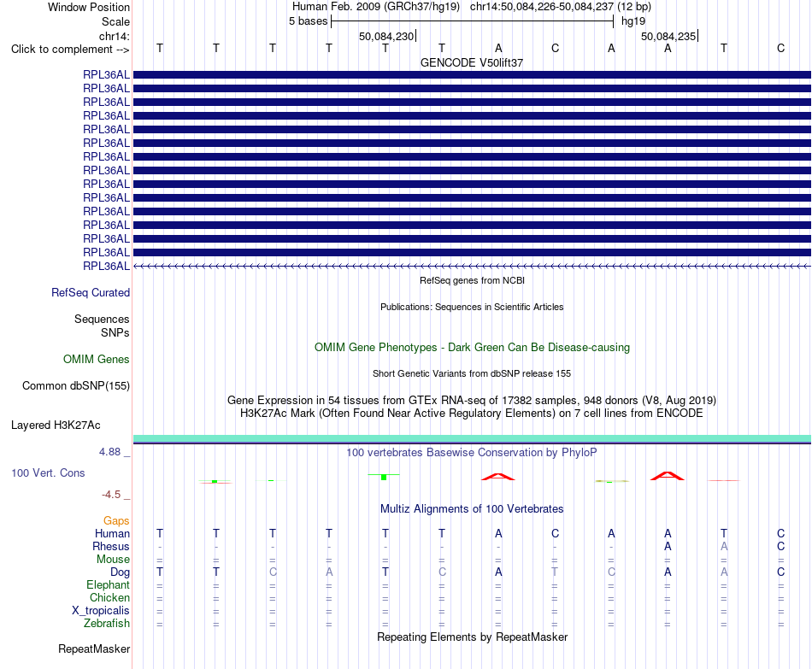This screenshot has width=812, height=669.
Task: Select the Mouse alignment row label
Action: tap(113, 560)
